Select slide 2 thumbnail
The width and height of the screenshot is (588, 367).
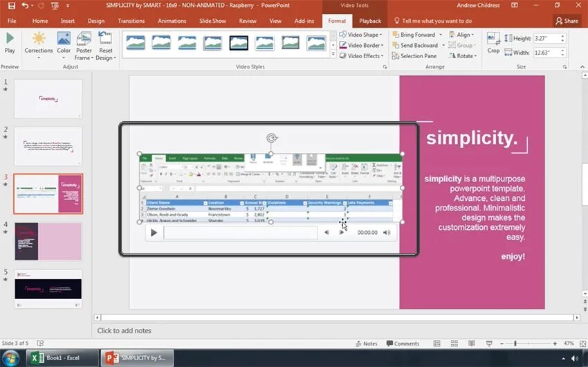[x=48, y=146]
